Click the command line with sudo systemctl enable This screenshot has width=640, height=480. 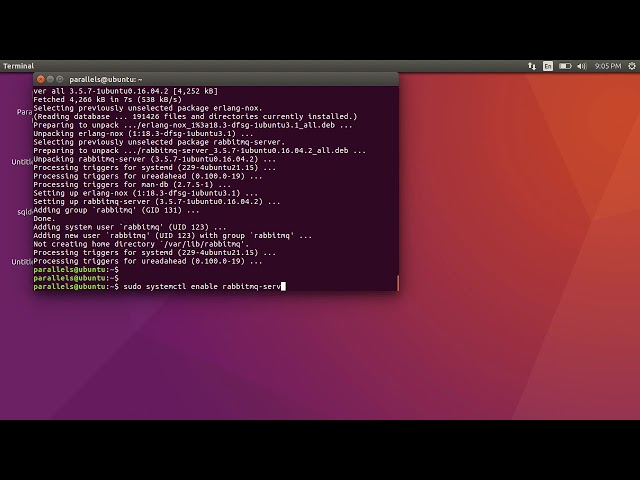click(x=160, y=287)
